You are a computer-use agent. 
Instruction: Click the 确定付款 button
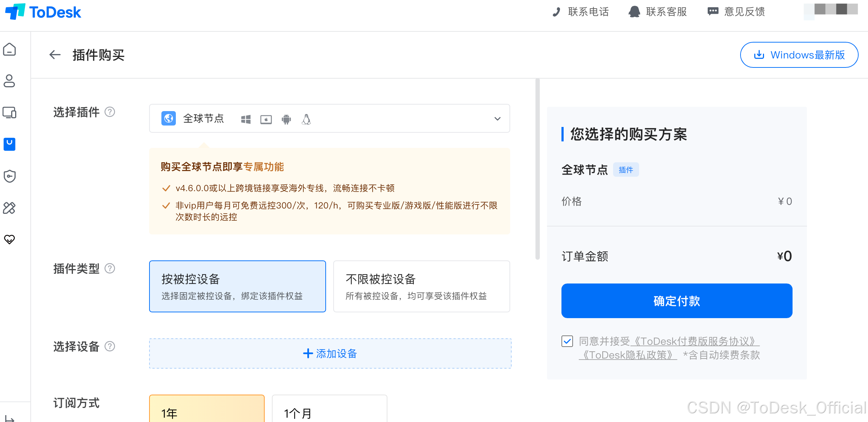coord(677,301)
